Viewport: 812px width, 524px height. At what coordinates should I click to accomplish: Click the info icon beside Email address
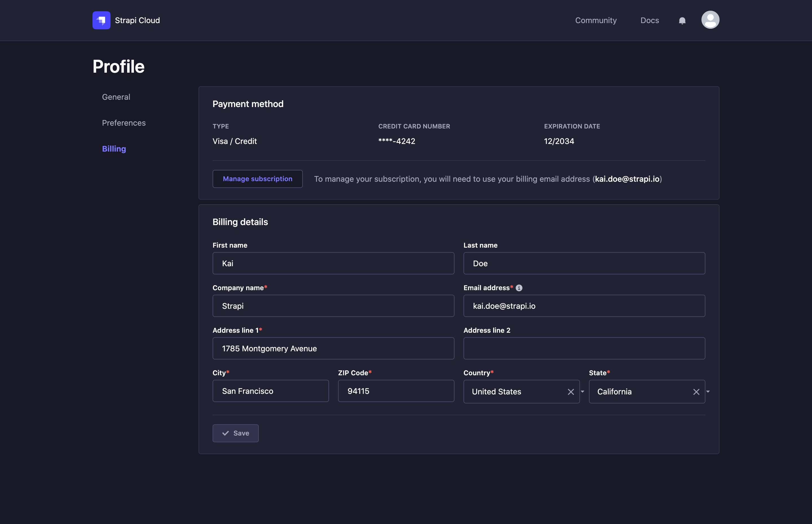pyautogui.click(x=519, y=288)
